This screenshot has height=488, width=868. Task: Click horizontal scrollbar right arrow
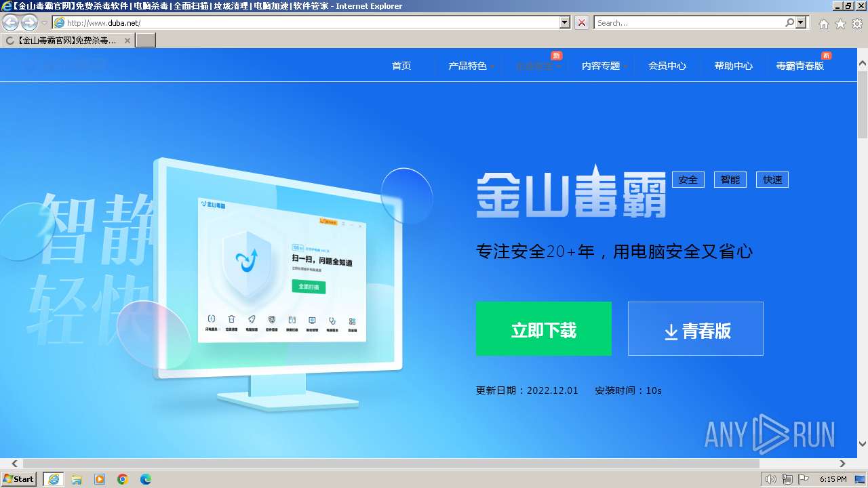pos(842,464)
